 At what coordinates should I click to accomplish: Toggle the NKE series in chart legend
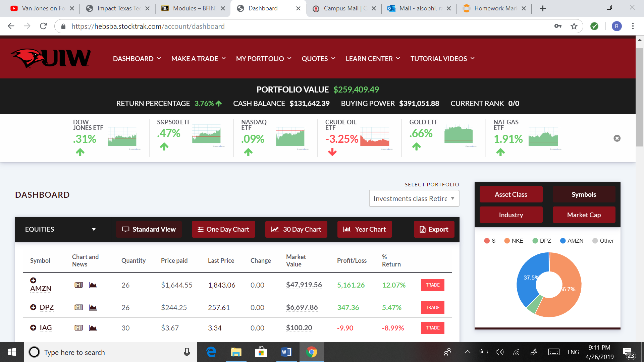[514, 241]
